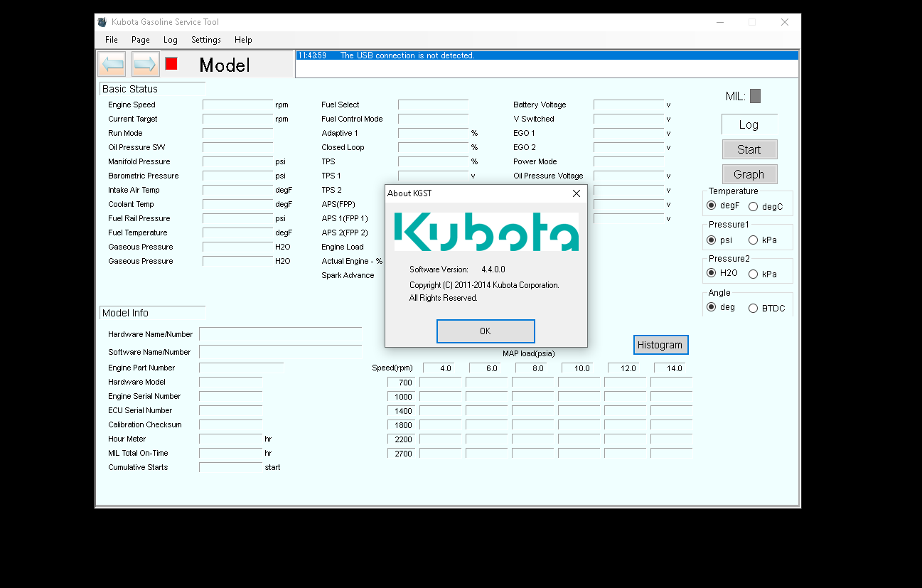Viewport: 922px width, 588px height.
Task: Open the Histogram button
Action: click(x=660, y=345)
